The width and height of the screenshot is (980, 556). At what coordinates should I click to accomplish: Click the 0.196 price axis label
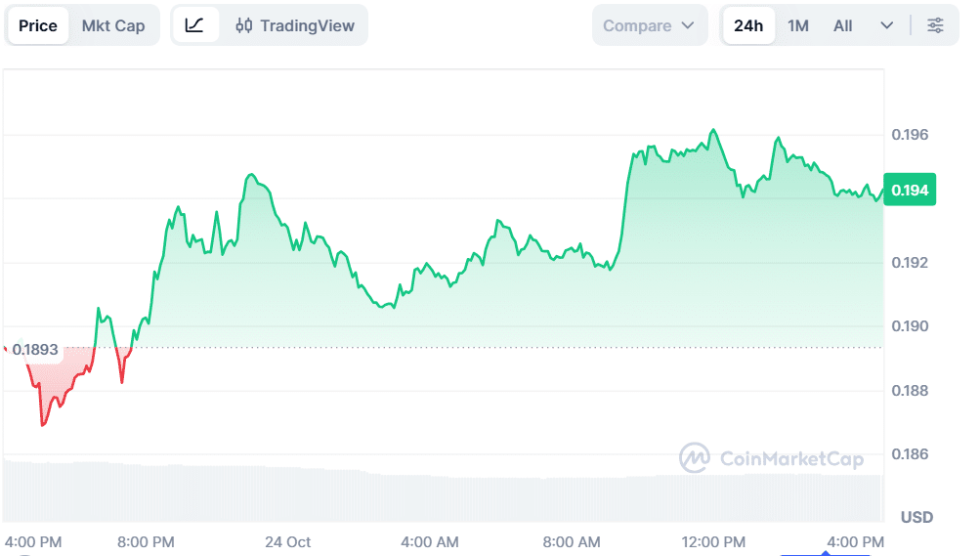click(910, 134)
